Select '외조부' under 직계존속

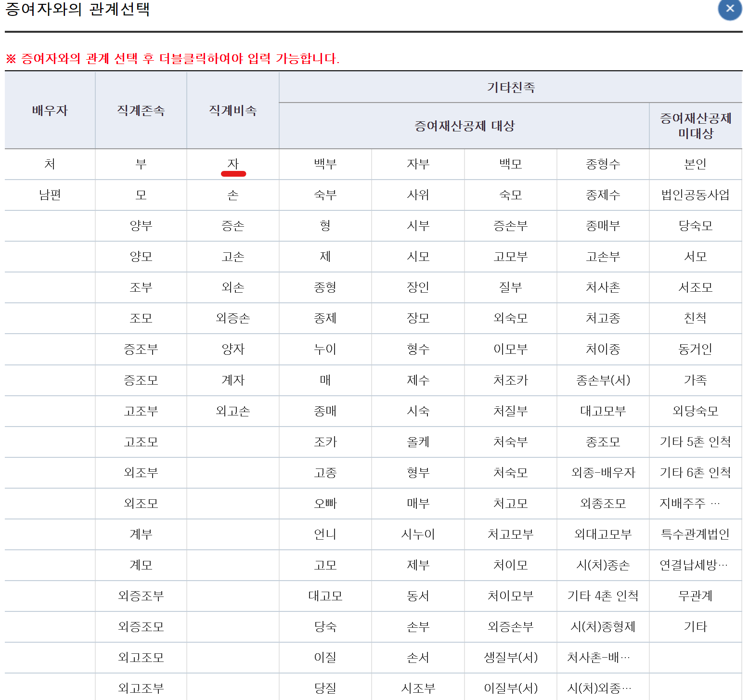pos(141,472)
